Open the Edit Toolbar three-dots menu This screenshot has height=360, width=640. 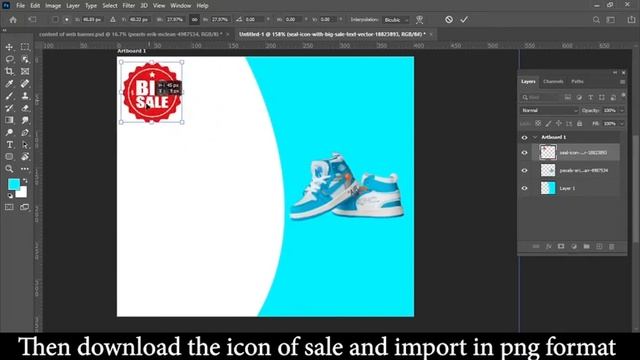(x=25, y=169)
